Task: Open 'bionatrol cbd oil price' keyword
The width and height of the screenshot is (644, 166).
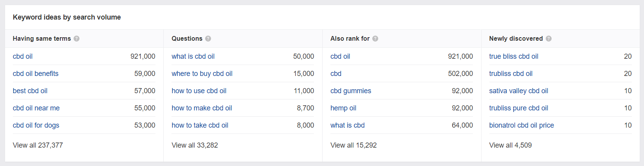Action: click(x=521, y=125)
